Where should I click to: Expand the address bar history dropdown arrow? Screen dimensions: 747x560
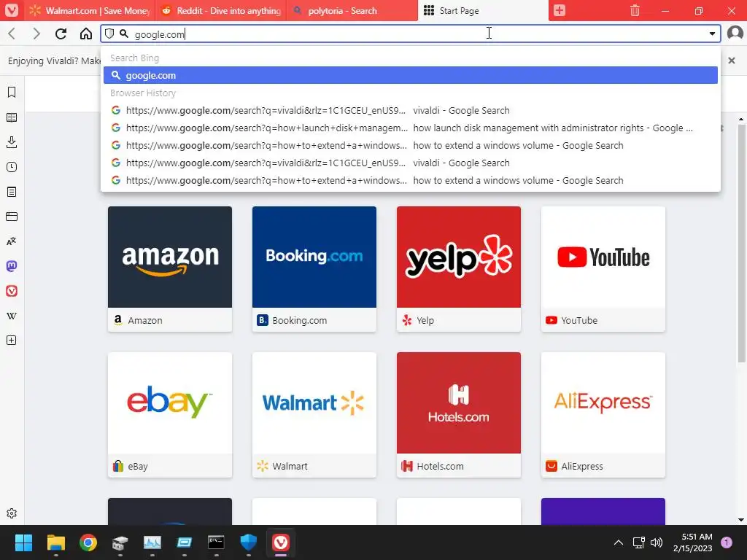tap(712, 34)
